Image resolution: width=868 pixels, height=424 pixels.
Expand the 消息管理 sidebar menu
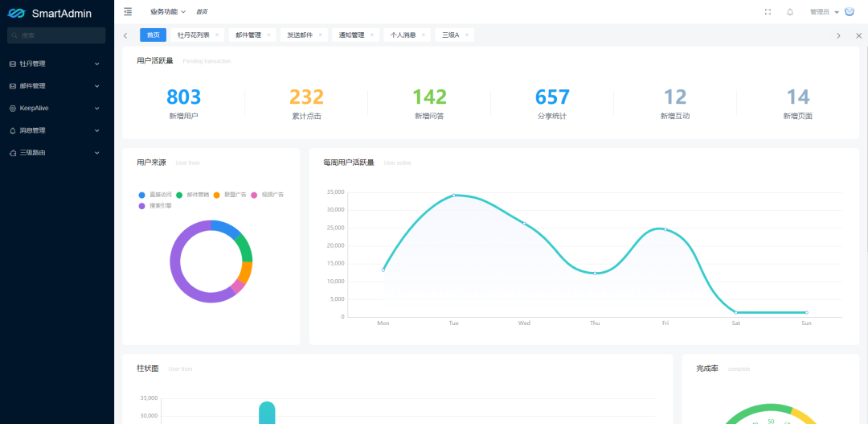[56, 130]
